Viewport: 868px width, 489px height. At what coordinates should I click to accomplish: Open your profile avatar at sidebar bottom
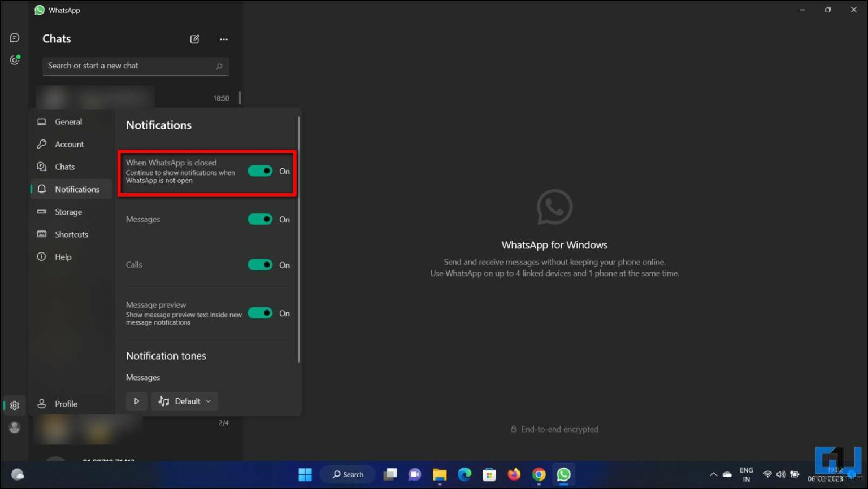pyautogui.click(x=14, y=427)
